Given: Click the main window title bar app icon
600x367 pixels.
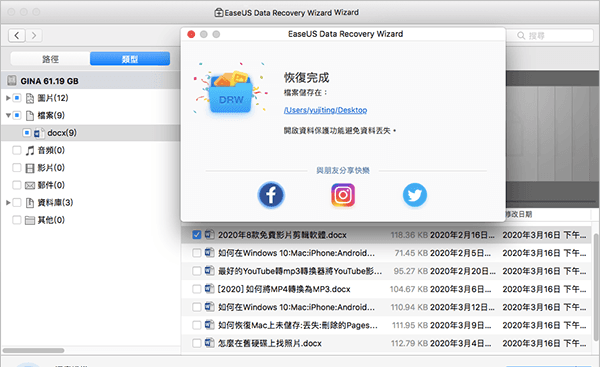Looking at the screenshot, I should [x=218, y=13].
